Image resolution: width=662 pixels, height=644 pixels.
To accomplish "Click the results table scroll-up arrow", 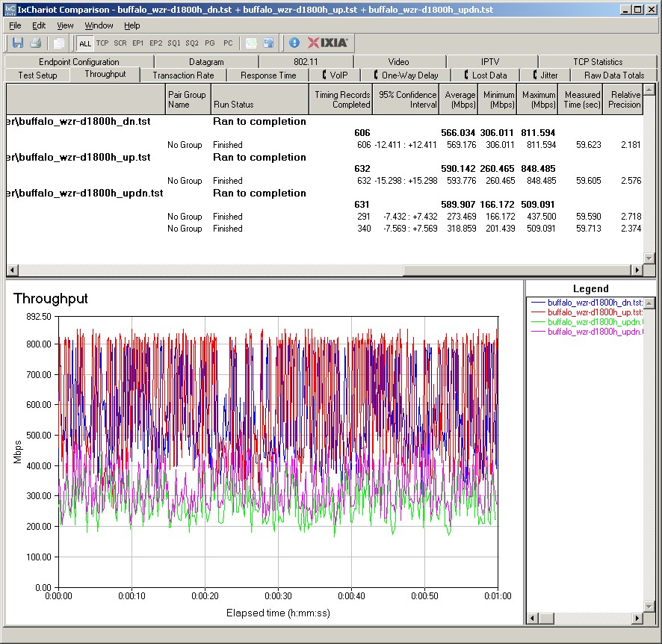I will click(x=649, y=89).
